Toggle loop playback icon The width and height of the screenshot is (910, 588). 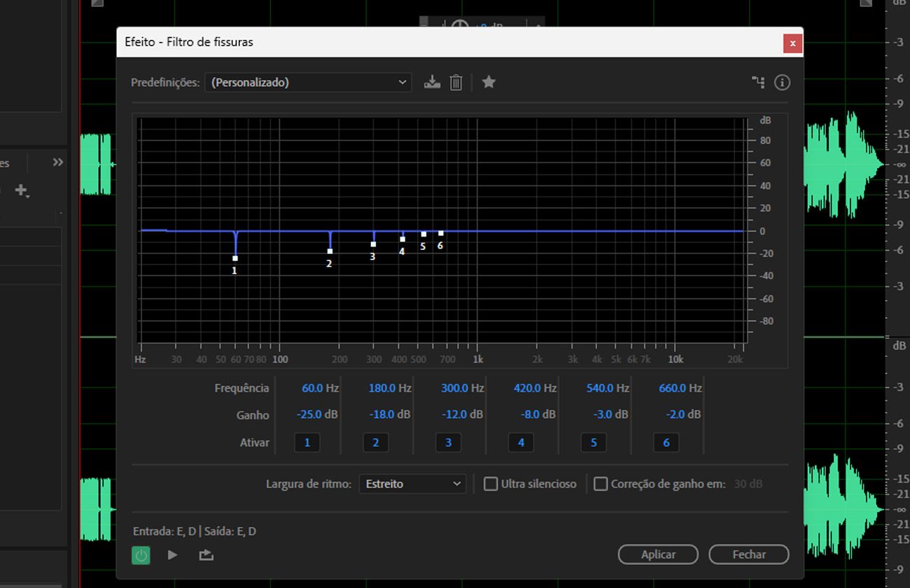206,555
